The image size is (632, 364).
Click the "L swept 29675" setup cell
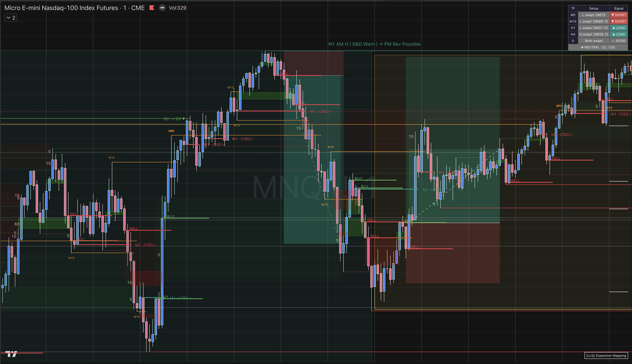pos(594,15)
